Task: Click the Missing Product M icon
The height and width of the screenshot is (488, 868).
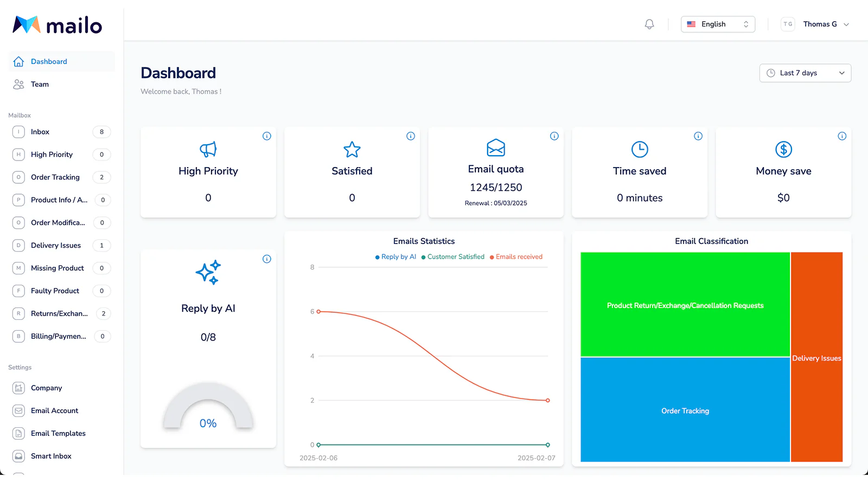Action: tap(18, 268)
